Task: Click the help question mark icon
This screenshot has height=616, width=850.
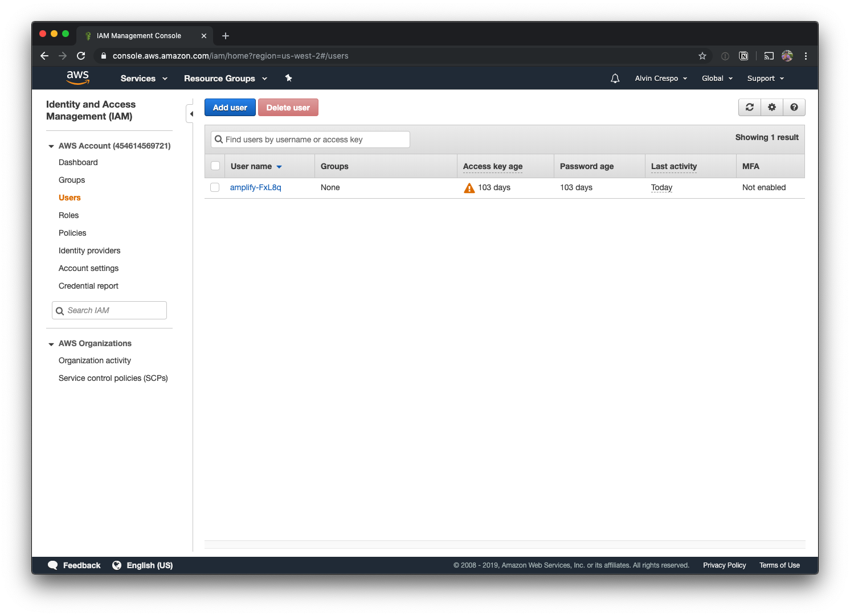Action: tap(794, 108)
